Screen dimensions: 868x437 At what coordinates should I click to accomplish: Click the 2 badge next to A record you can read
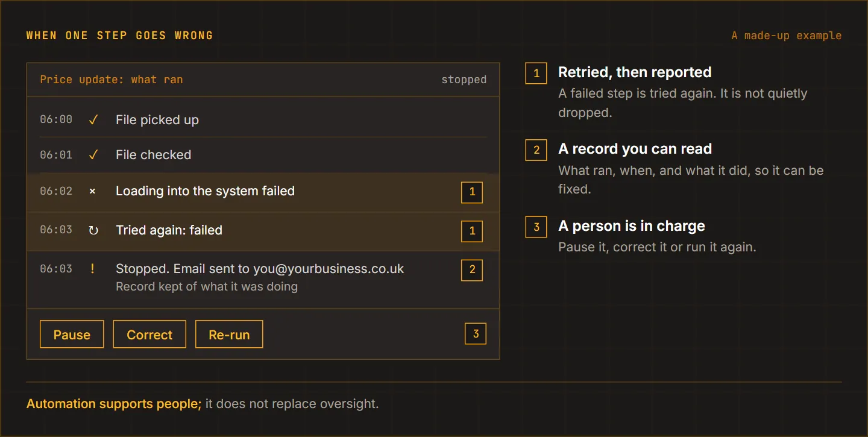536,150
